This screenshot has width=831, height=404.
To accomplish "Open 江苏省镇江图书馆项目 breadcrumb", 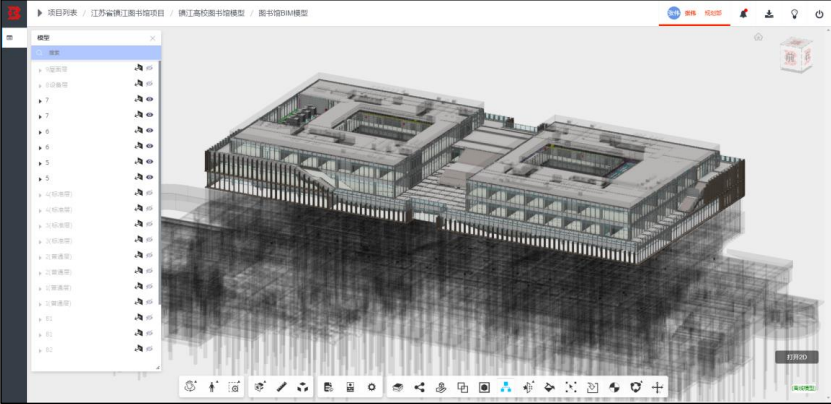I will pyautogui.click(x=128, y=13).
